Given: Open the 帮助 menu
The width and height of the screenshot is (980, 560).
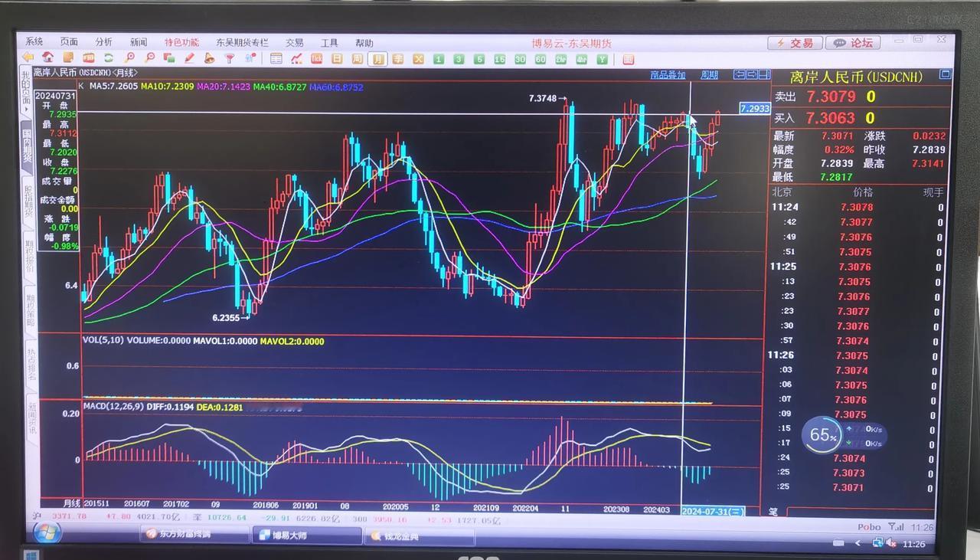Looking at the screenshot, I should coord(364,43).
